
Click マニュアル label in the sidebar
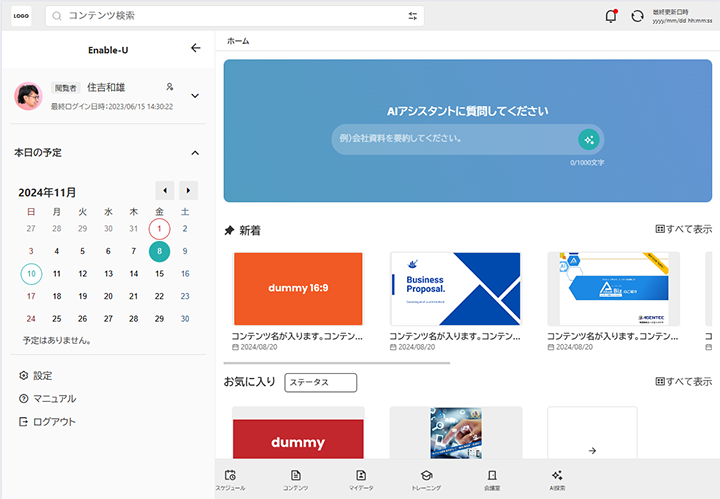[x=55, y=398]
